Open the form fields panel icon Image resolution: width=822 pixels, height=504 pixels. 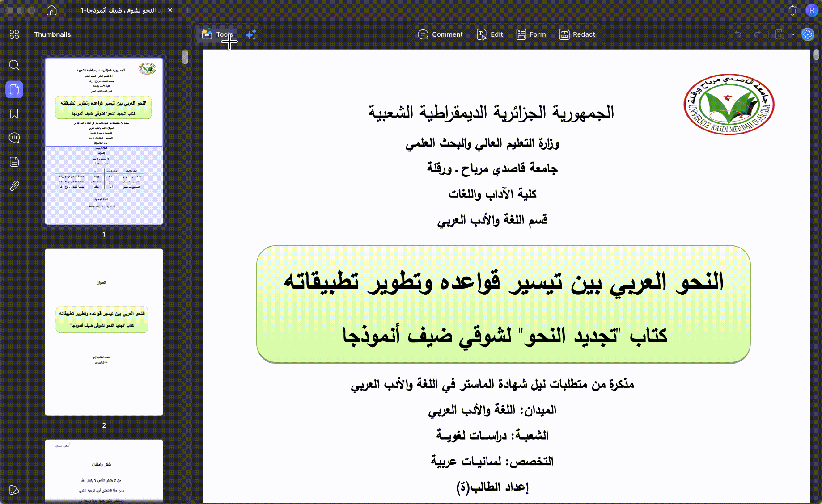tap(14, 162)
